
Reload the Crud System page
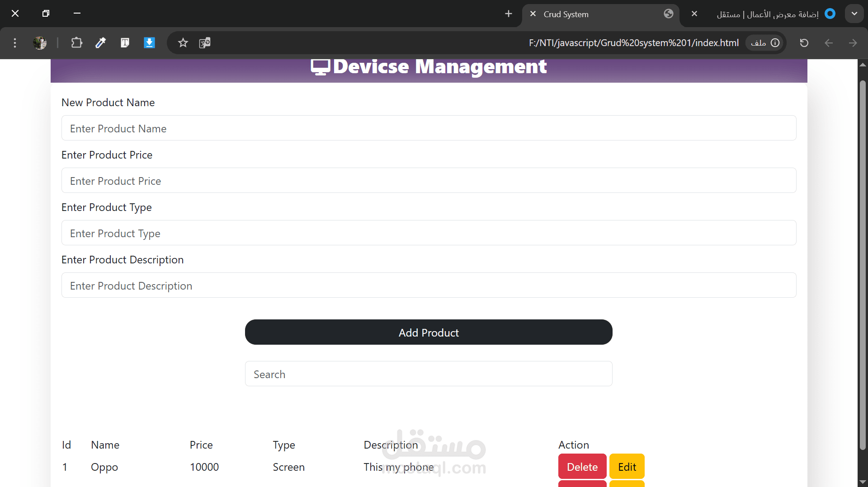click(x=804, y=43)
